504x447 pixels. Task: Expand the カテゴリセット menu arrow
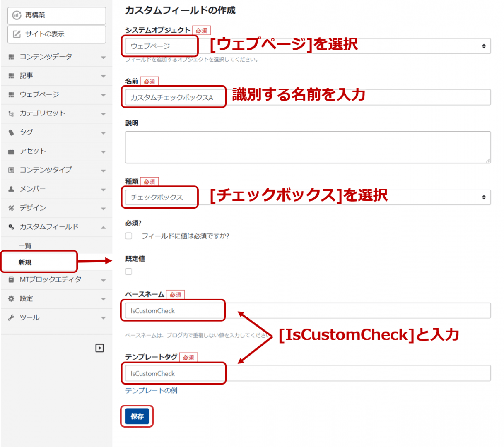tap(104, 114)
